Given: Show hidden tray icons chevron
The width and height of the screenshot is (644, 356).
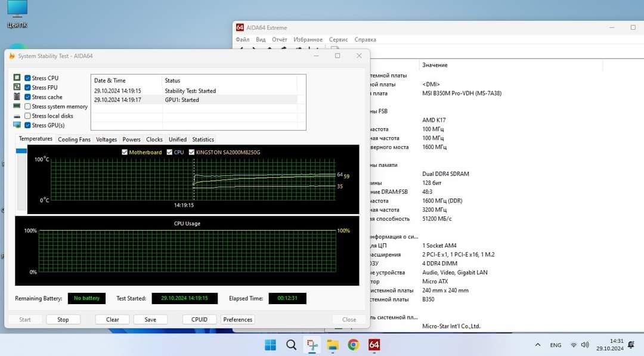Looking at the screenshot, I should pos(538,345).
